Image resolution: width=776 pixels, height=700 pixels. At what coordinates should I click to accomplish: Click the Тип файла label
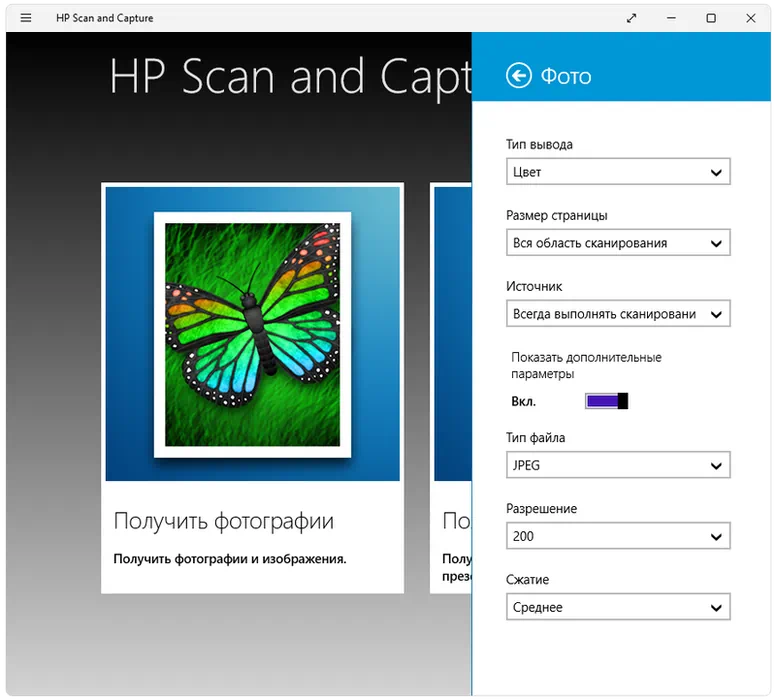pyautogui.click(x=535, y=438)
